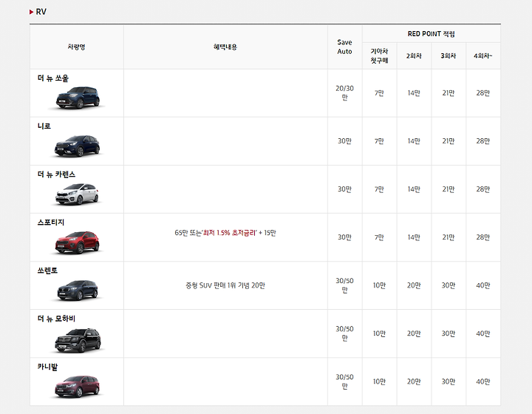Click 쏘렌토 first-purchase 10만 cell
The height and width of the screenshot is (414, 532).
pos(379,285)
